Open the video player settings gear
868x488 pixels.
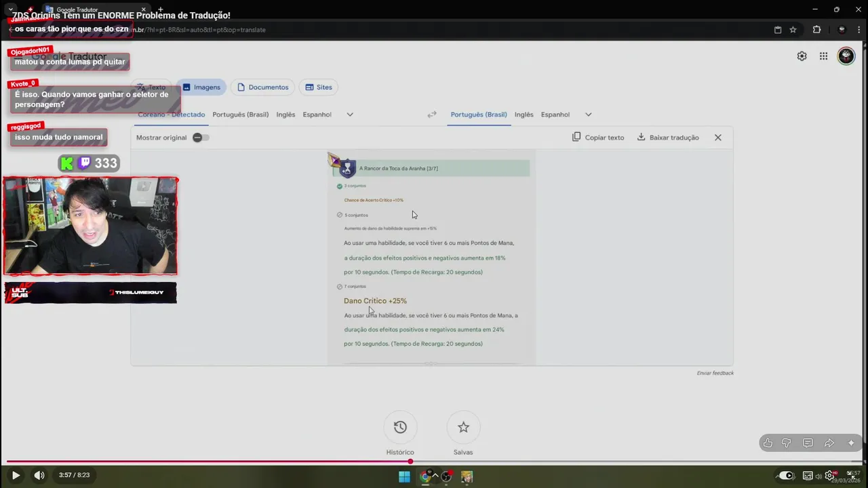829,475
